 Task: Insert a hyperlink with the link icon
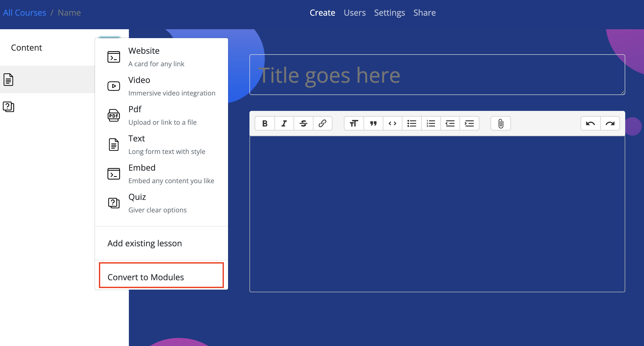[x=323, y=123]
